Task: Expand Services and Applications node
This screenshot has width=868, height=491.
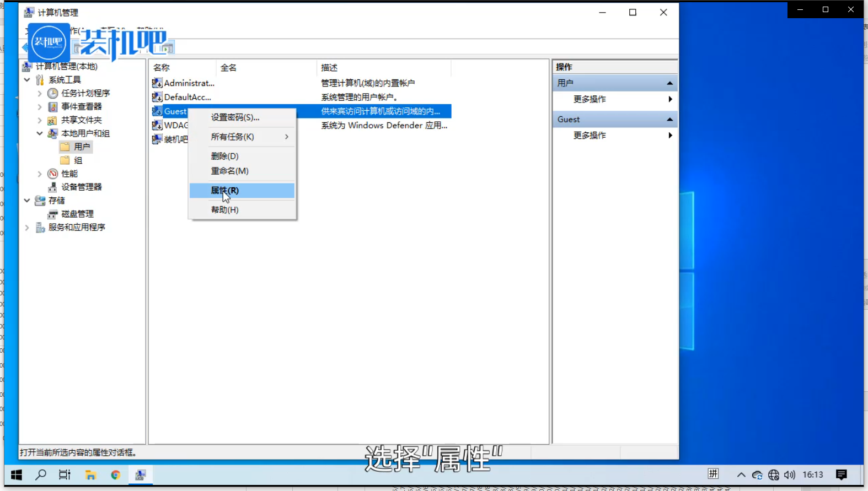Action: pos(27,227)
